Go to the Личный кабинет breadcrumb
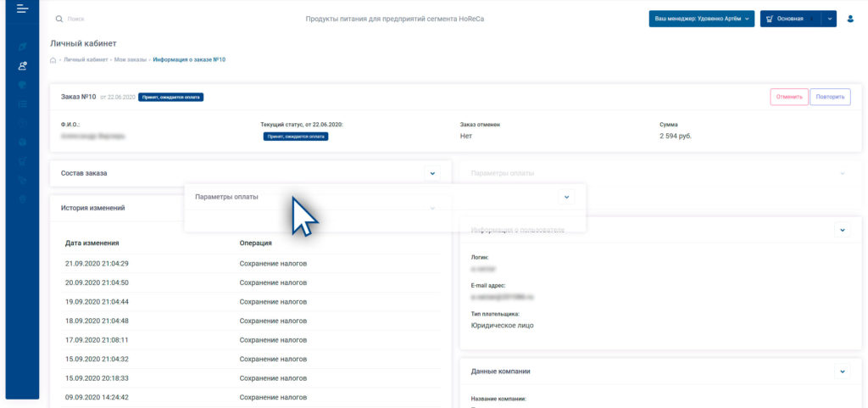The width and height of the screenshot is (868, 408). (x=86, y=59)
